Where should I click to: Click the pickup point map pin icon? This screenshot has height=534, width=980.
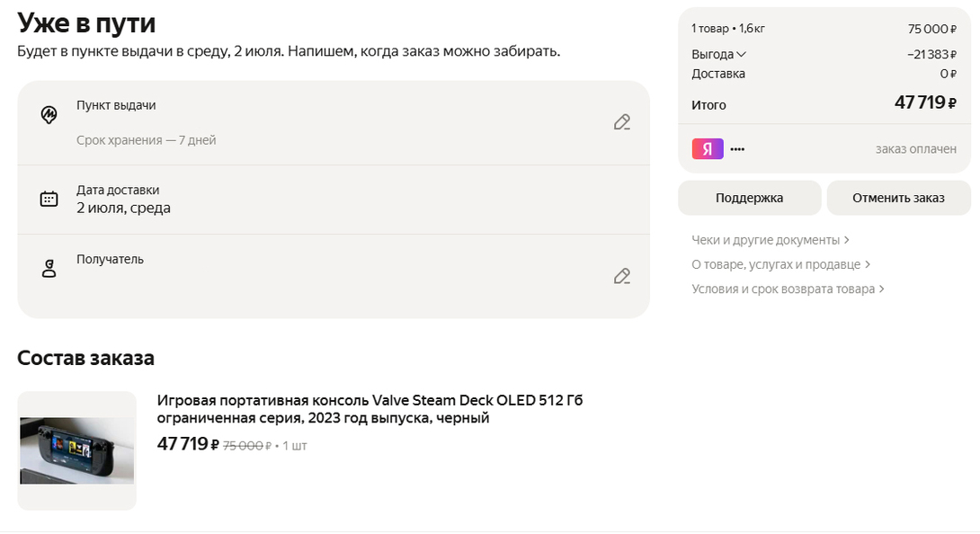tap(49, 115)
